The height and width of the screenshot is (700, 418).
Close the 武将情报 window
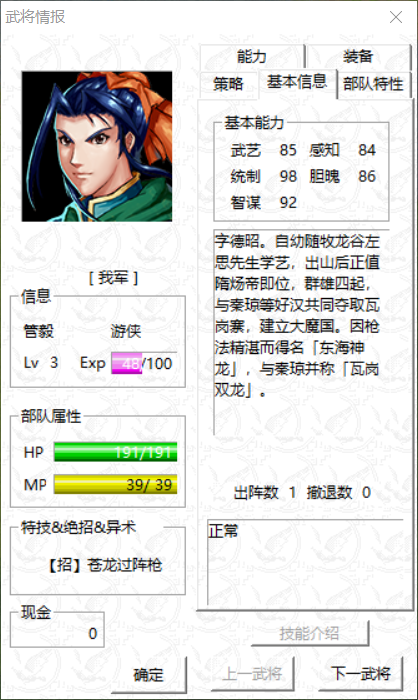tap(395, 17)
